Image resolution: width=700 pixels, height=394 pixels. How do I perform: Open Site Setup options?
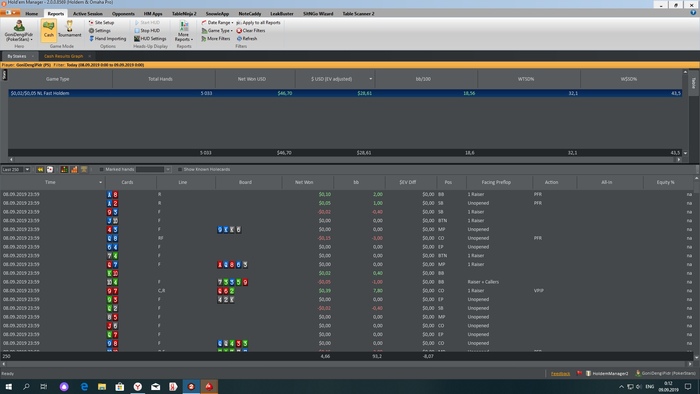click(x=101, y=22)
